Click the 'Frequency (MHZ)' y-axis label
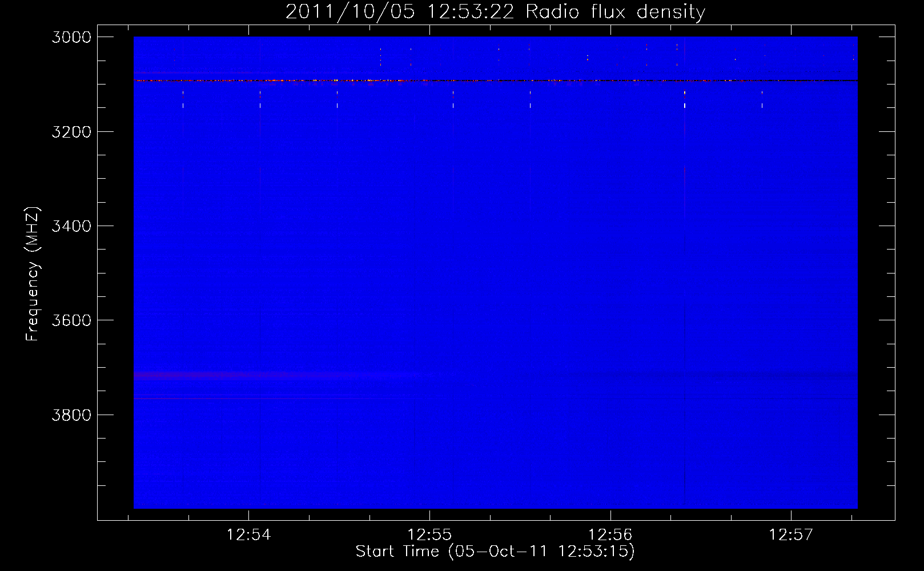 (x=33, y=274)
